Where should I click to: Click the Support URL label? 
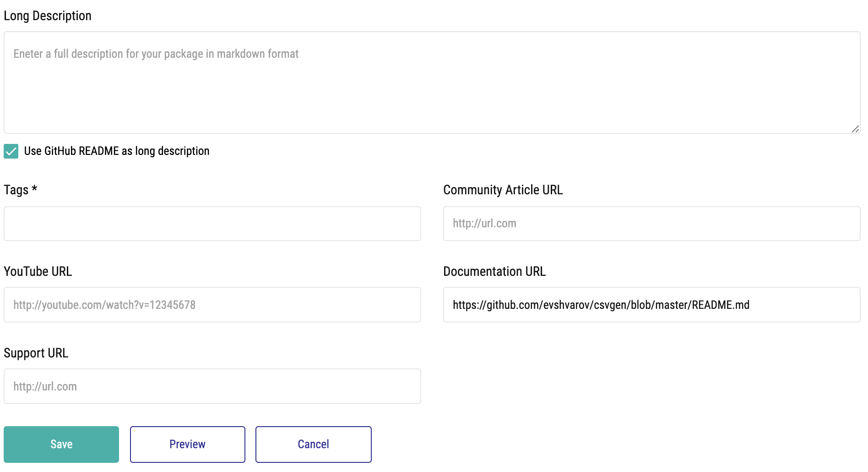[x=36, y=353]
